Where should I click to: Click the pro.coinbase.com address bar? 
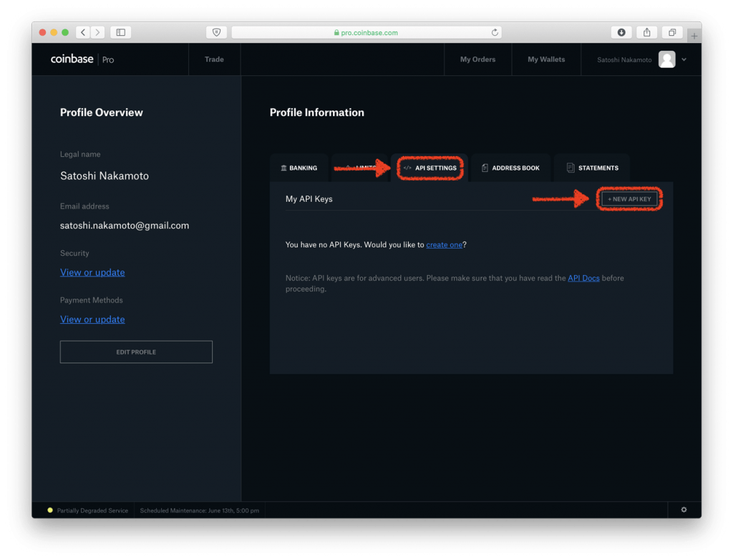pos(366,32)
